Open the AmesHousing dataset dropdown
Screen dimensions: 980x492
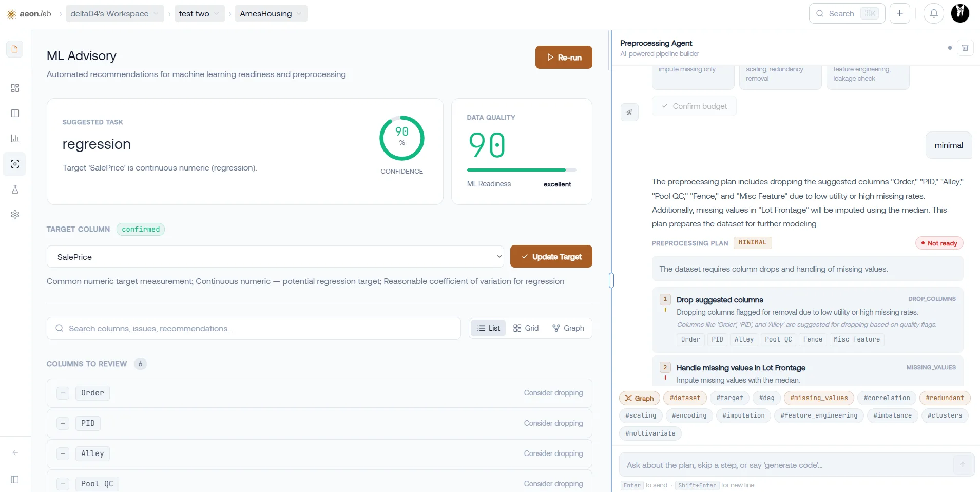point(271,13)
